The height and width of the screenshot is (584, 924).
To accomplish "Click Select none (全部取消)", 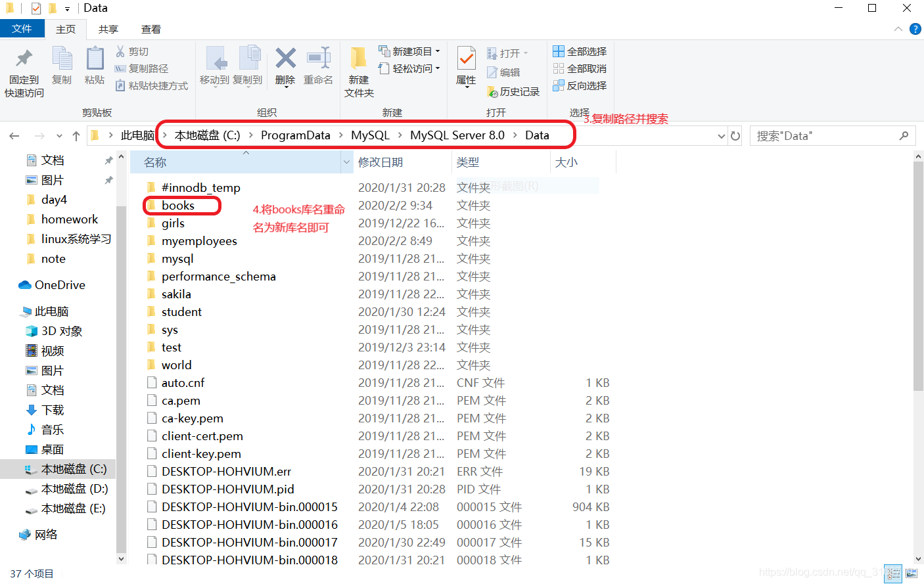I will click(580, 68).
